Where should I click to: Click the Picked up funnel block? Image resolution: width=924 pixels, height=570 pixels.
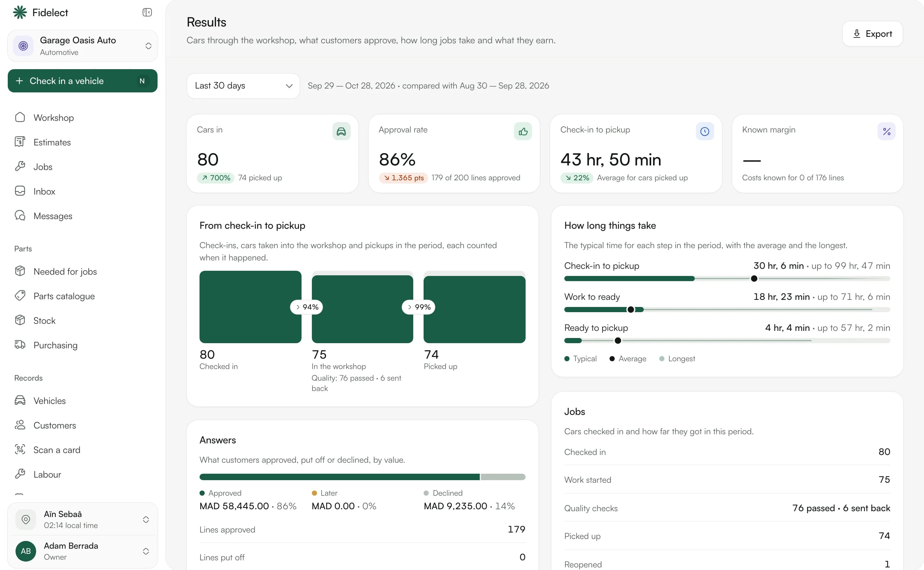coord(474,310)
